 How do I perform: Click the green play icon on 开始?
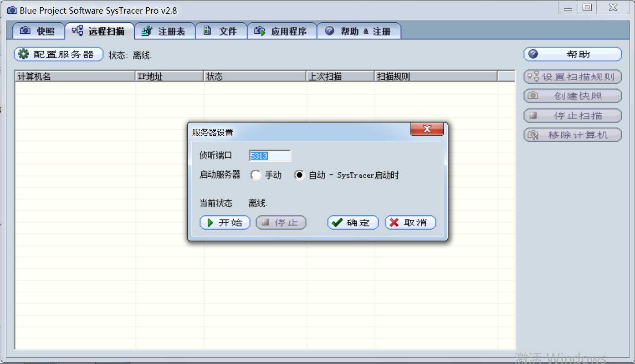[x=210, y=222]
